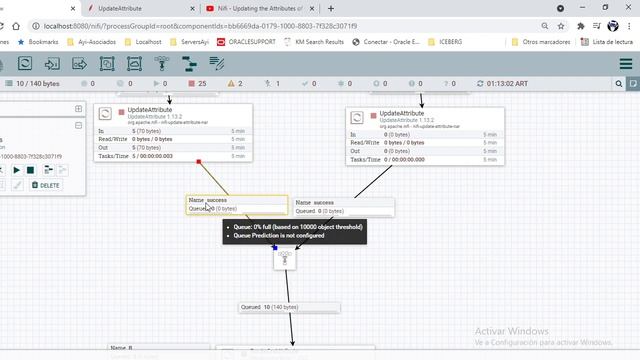The height and width of the screenshot is (360, 640).
Task: Click the blue connection endpoint handle
Action: [275, 248]
